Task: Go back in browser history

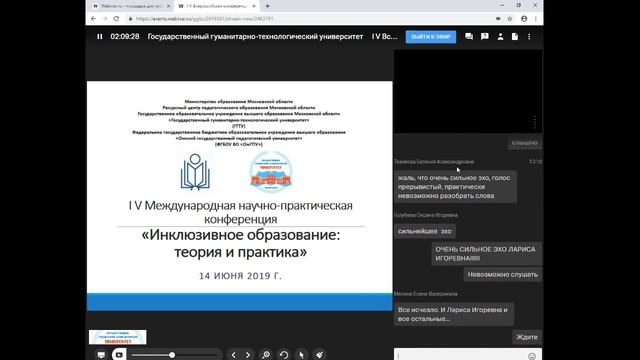Action: 93,19
